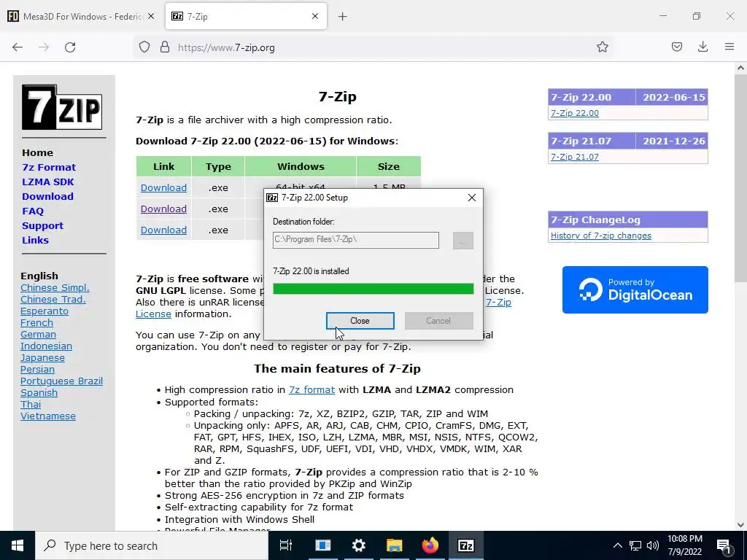Image resolution: width=747 pixels, height=560 pixels.
Task: Open the 7-Zip 21.07 news link
Action: 575,157
